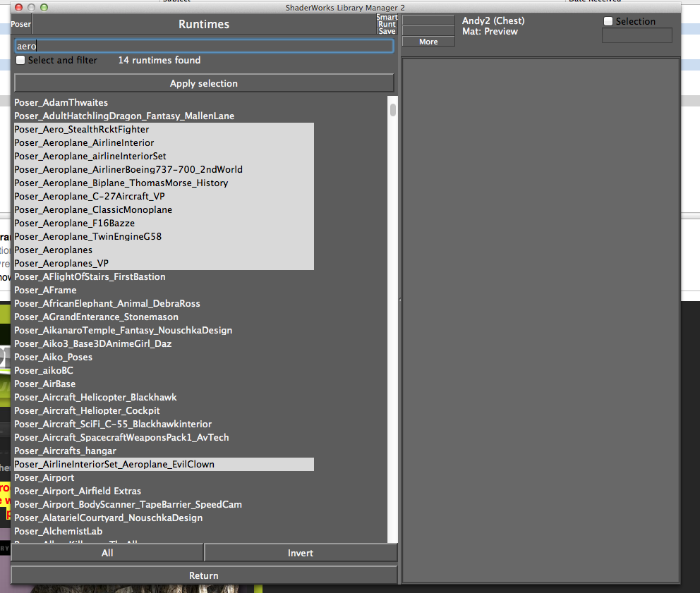700x593 pixels.
Task: Click the Andy2 (Chest) label
Action: pos(493,20)
